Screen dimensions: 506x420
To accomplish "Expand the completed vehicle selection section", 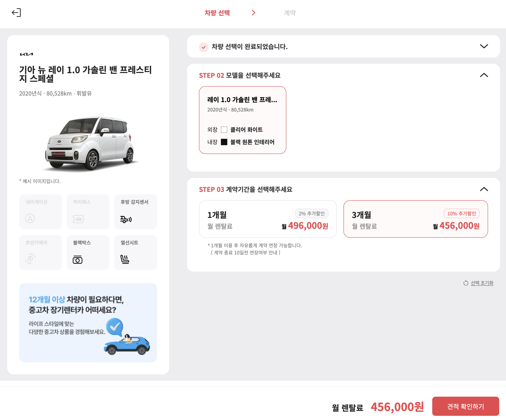I will pyautogui.click(x=484, y=46).
